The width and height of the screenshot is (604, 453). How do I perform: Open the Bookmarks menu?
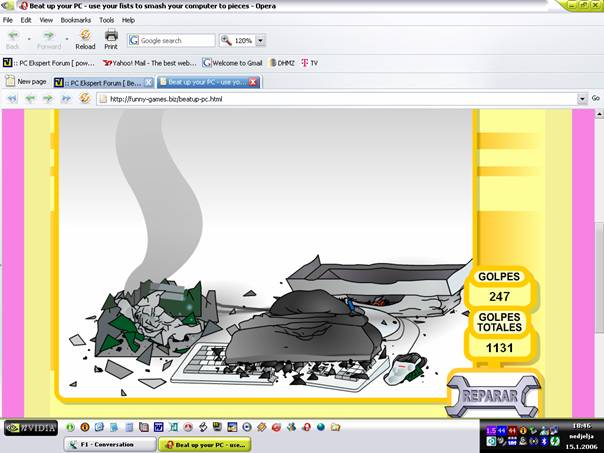point(75,20)
